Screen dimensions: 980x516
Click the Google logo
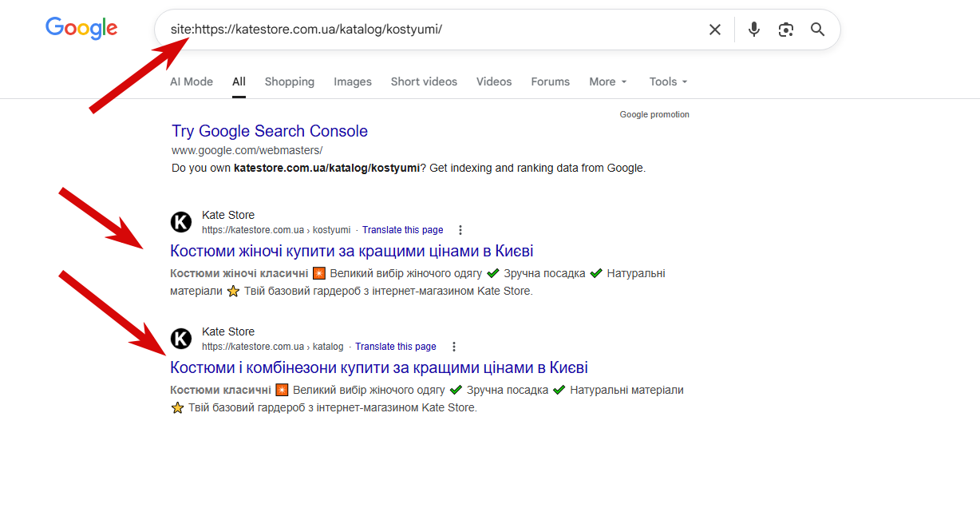81,28
